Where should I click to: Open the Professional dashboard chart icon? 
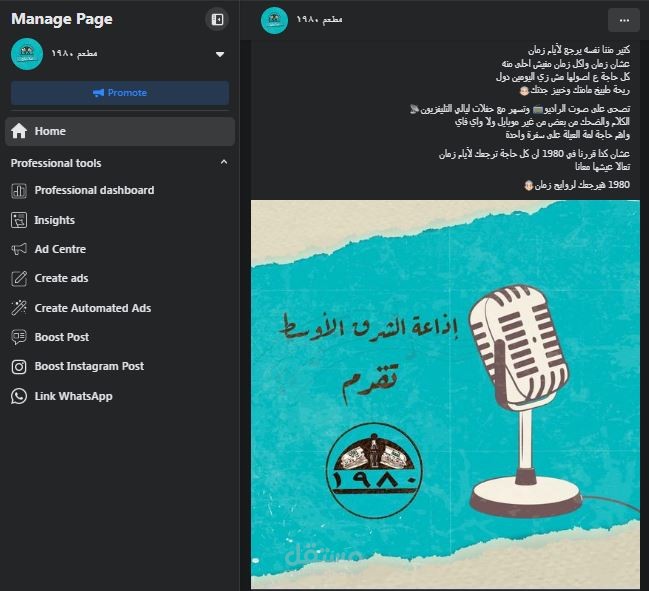[x=19, y=191]
